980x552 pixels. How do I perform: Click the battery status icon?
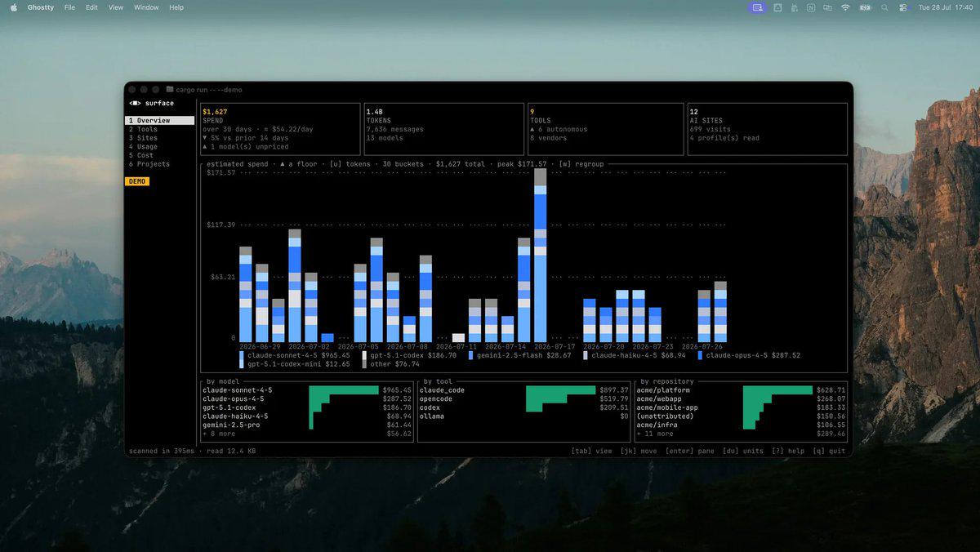tap(865, 7)
